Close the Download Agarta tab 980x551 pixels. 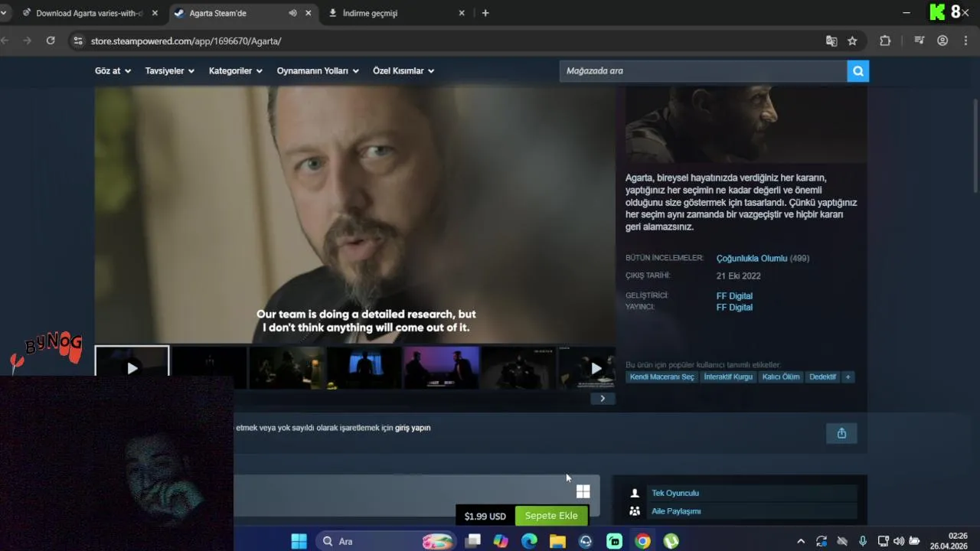tap(155, 13)
